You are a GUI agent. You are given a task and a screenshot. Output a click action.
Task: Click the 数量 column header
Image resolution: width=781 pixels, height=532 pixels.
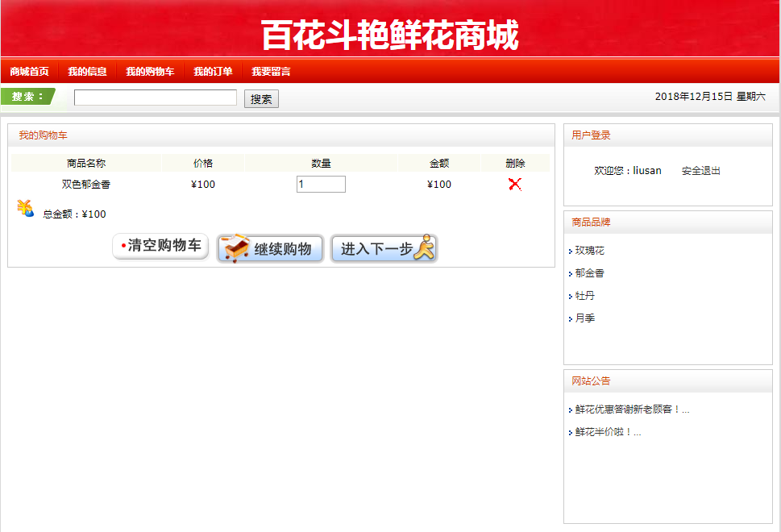pos(322,163)
